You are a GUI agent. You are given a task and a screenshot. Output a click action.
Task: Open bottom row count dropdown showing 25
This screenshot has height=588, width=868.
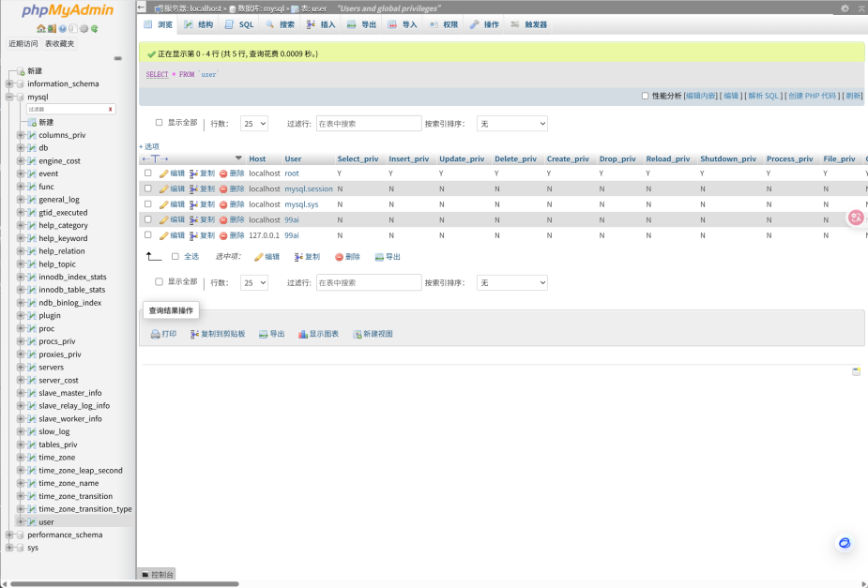click(254, 282)
